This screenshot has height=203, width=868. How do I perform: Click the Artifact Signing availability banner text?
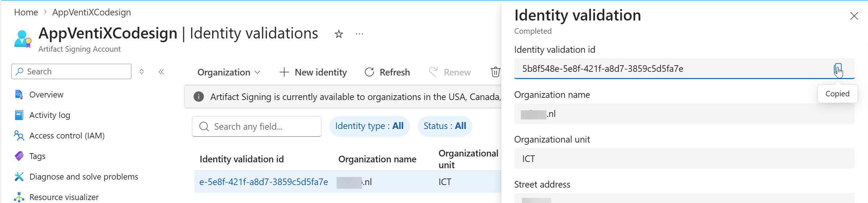click(x=355, y=97)
